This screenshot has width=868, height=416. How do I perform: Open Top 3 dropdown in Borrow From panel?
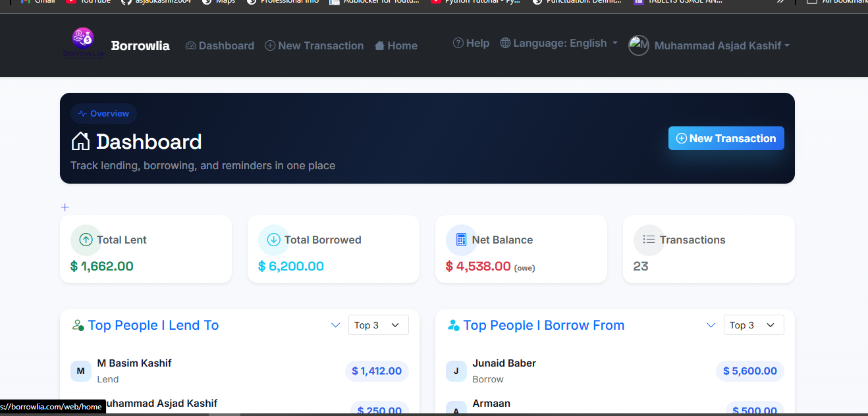coord(754,325)
